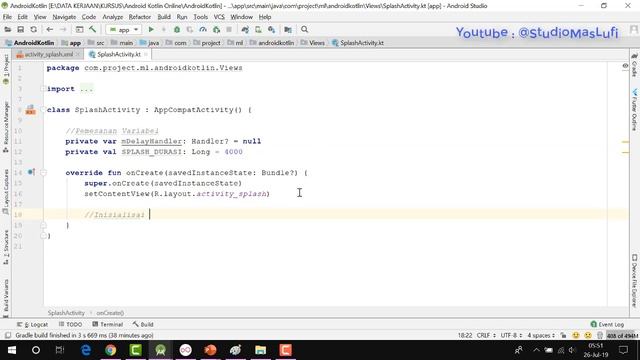Open the app run configuration dropdown

pyautogui.click(x=124, y=29)
